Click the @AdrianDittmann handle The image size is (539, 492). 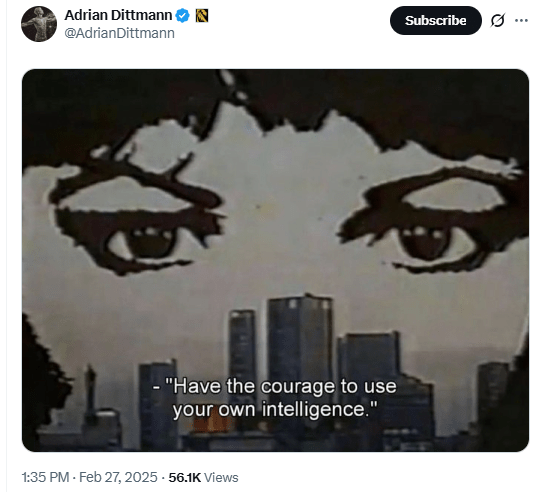point(119,33)
